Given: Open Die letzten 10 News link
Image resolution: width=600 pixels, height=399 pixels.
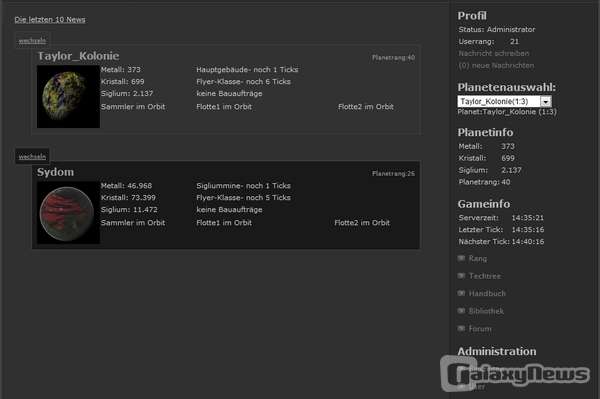Looking at the screenshot, I should [50, 20].
